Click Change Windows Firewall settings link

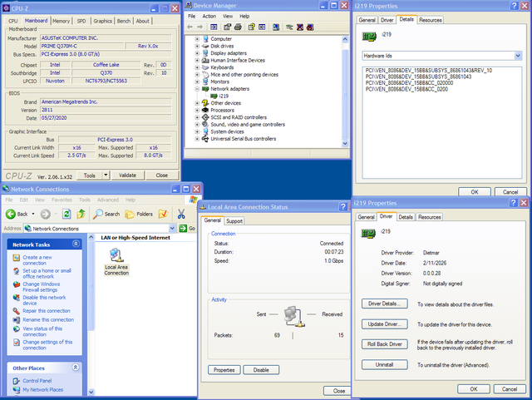coord(42,287)
